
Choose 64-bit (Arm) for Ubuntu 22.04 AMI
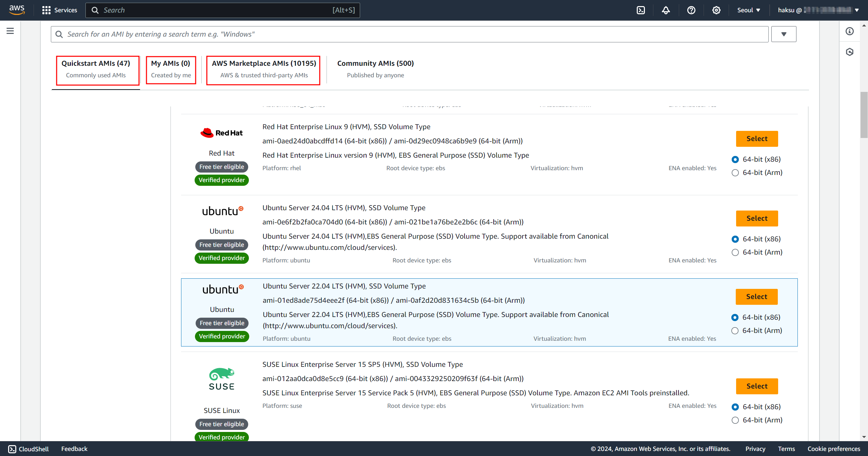click(x=735, y=331)
